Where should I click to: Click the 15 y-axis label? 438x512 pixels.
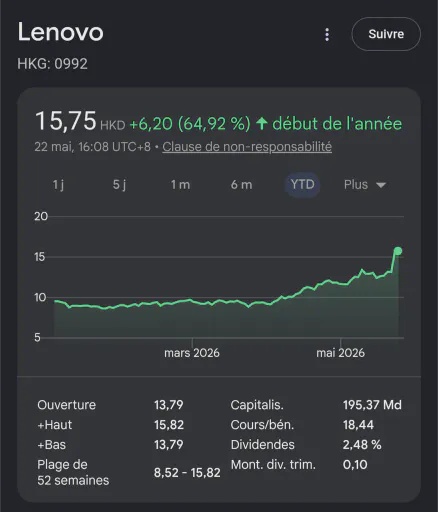[x=40, y=257]
